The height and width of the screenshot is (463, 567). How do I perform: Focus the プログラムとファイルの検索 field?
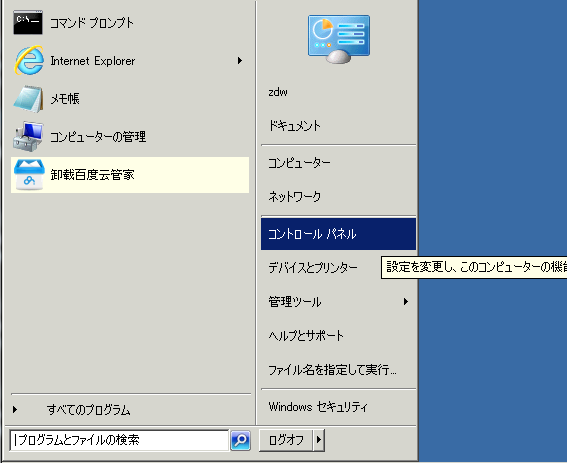coord(119,440)
